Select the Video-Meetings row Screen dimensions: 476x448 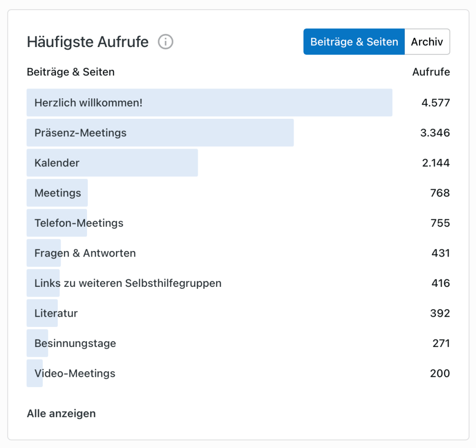(75, 373)
